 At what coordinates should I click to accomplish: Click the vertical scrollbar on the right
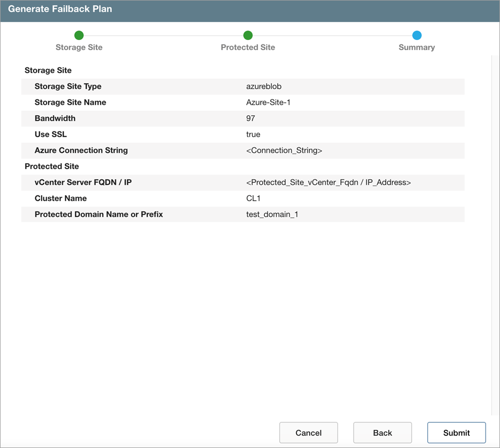494,235
